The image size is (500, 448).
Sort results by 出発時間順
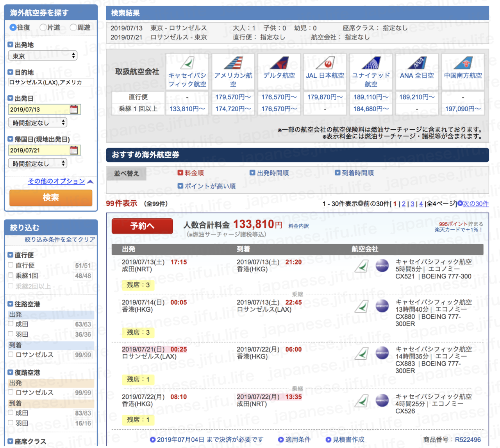click(x=269, y=173)
